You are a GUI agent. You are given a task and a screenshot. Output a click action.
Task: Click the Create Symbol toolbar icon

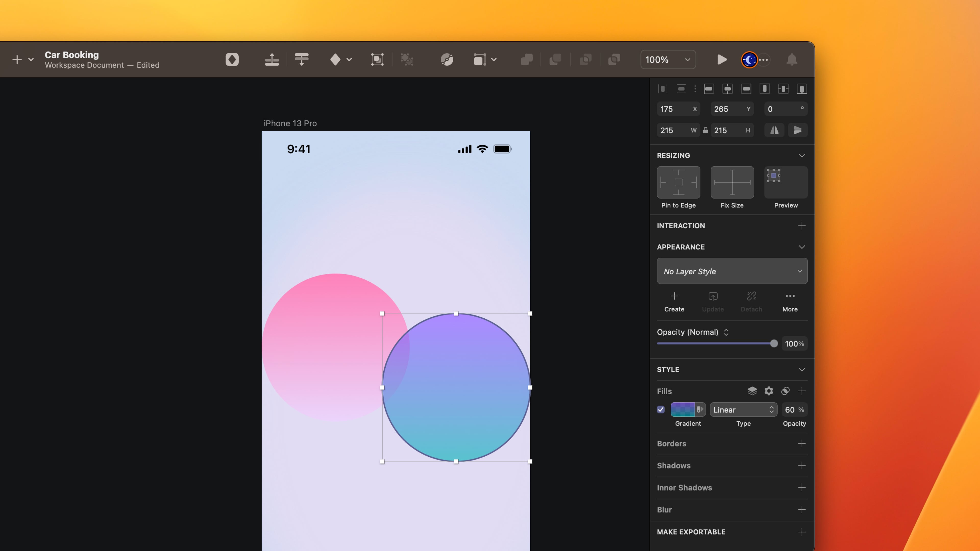coord(232,60)
